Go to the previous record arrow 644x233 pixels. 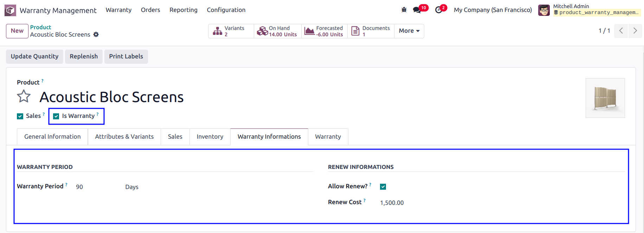click(621, 31)
